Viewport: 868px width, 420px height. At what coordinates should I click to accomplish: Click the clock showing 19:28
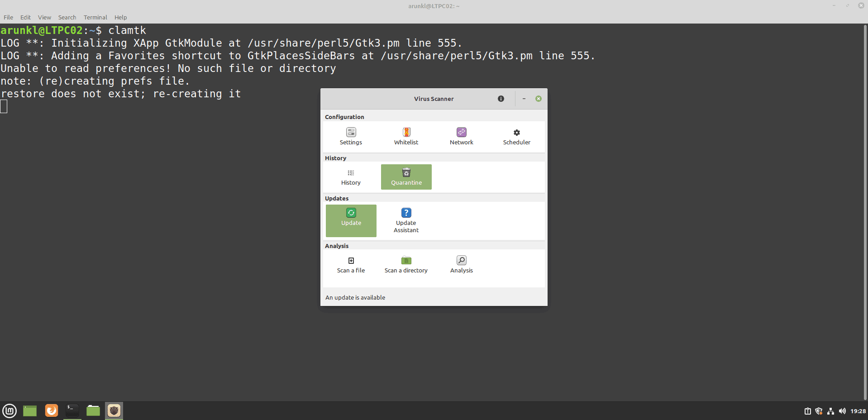(x=858, y=411)
